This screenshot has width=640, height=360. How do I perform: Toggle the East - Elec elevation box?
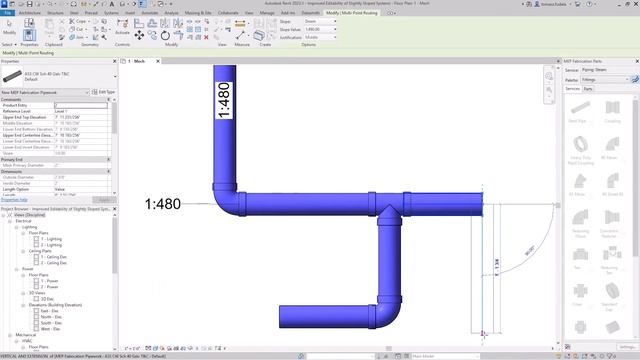[x=36, y=311]
